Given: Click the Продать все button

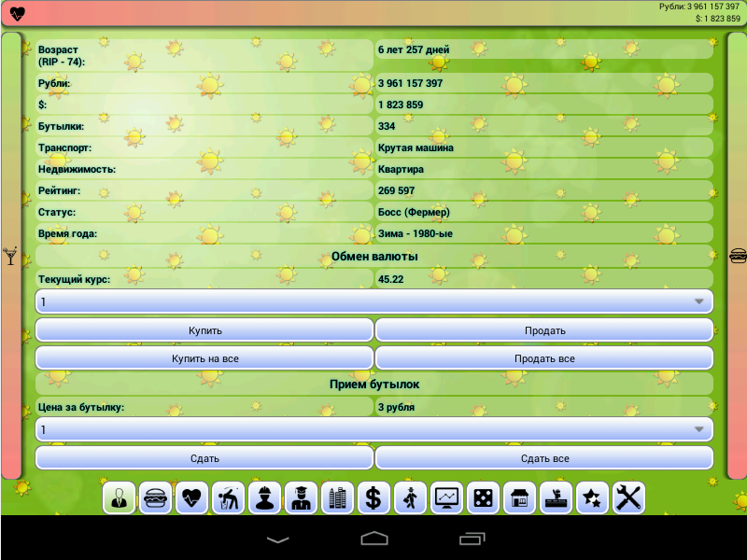Looking at the screenshot, I should pos(544,358).
